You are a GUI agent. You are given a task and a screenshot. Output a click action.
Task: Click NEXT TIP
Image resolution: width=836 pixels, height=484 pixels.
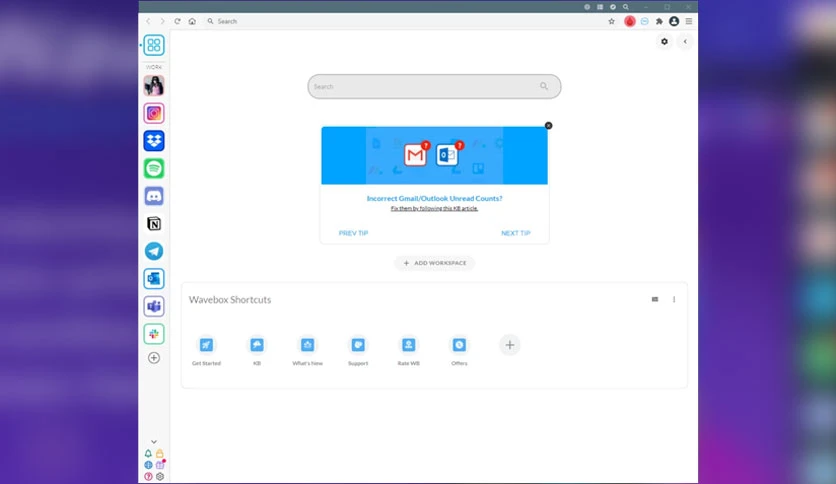(516, 233)
